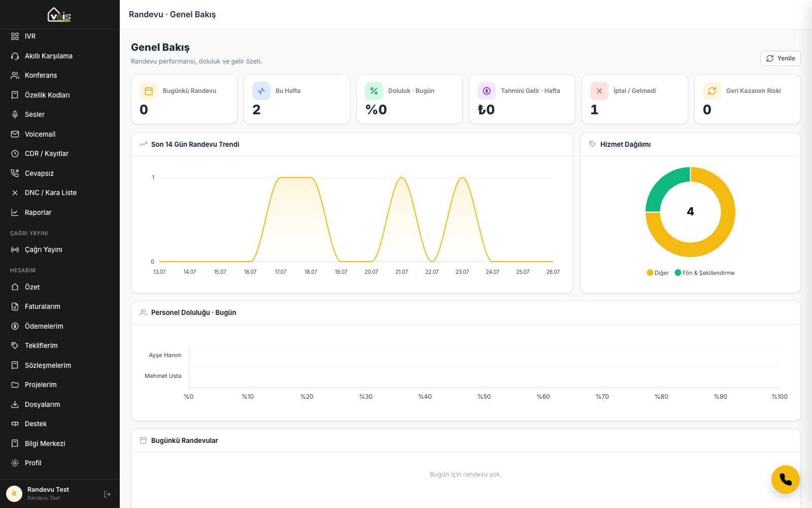Image resolution: width=812 pixels, height=508 pixels.
Task: Open the floating yellow phone dialer button
Action: [x=785, y=480]
